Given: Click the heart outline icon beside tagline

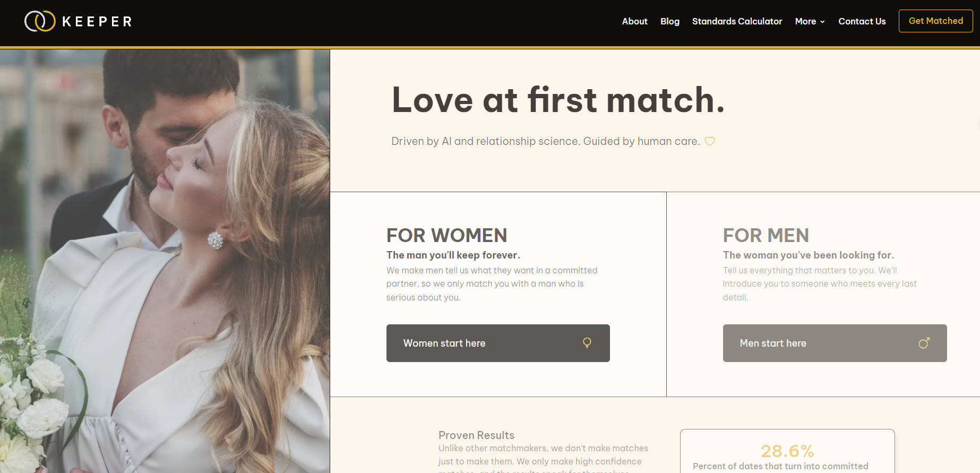Looking at the screenshot, I should pos(710,141).
